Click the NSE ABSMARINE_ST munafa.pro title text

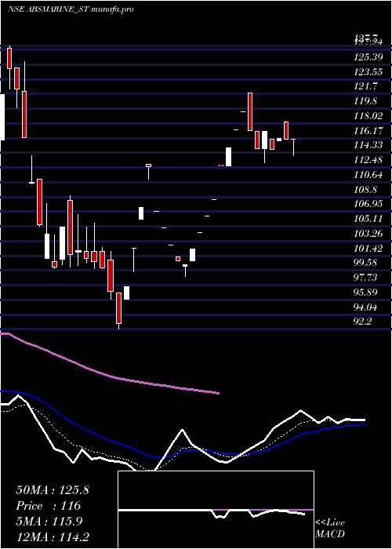71,9
